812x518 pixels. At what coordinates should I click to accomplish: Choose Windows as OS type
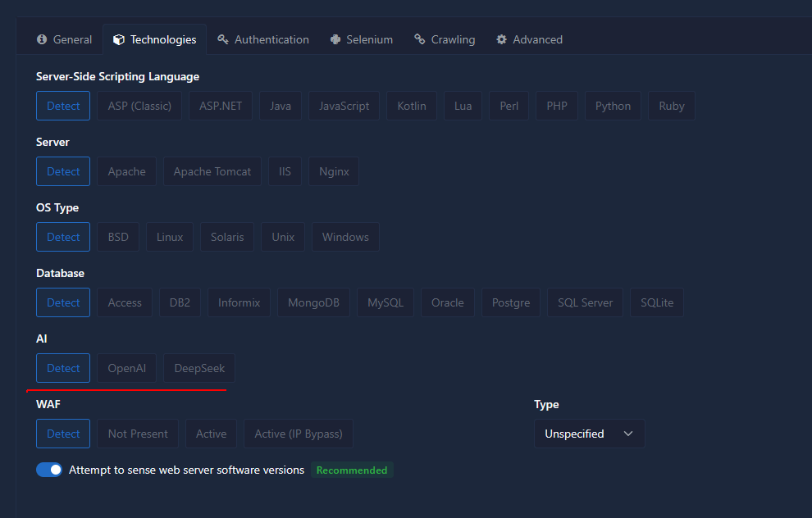pos(345,237)
